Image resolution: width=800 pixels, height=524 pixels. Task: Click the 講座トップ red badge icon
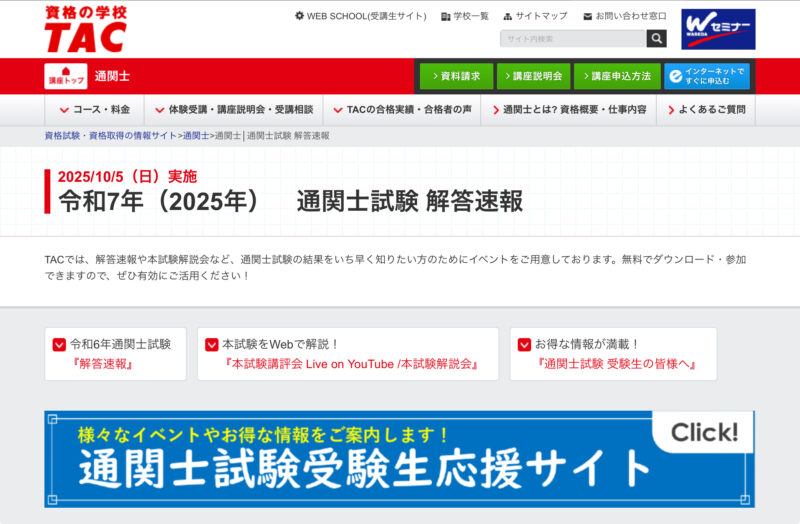[x=65, y=76]
